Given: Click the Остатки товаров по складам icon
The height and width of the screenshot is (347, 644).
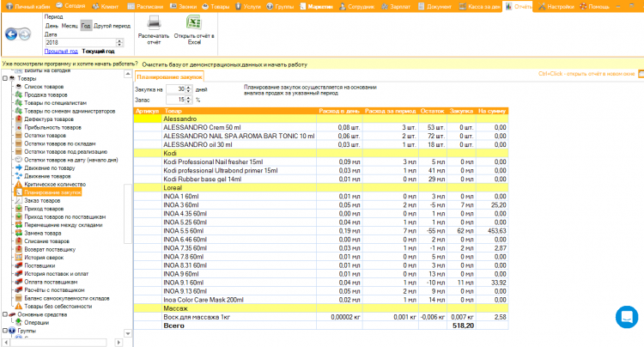Looking at the screenshot, I should coord(19,143).
